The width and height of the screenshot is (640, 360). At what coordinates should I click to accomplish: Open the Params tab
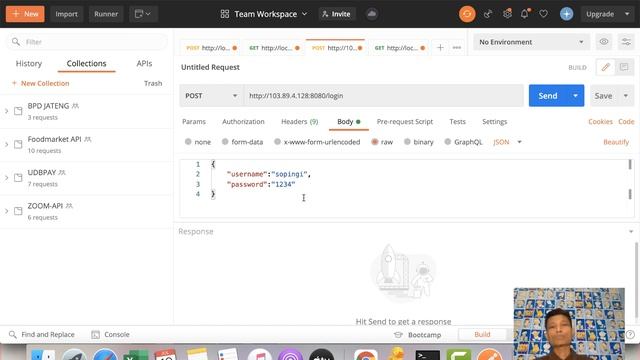(x=194, y=122)
